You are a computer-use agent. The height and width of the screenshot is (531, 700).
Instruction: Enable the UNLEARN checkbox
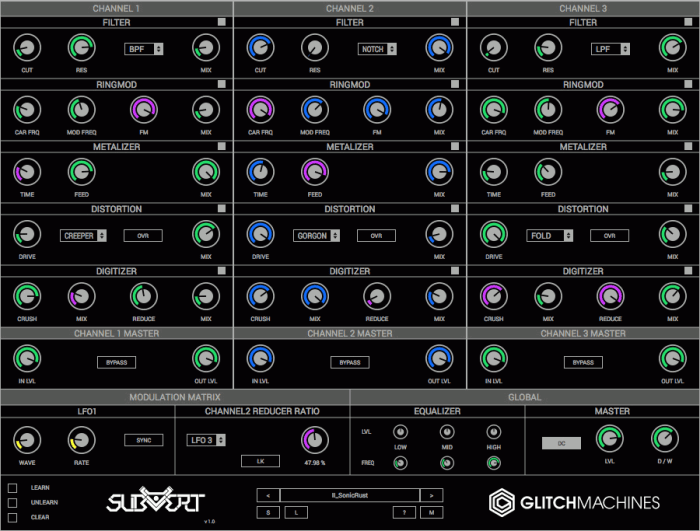point(12,502)
